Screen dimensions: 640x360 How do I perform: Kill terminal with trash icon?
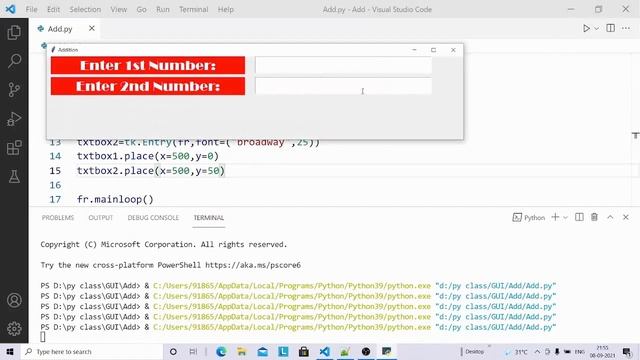pos(594,217)
